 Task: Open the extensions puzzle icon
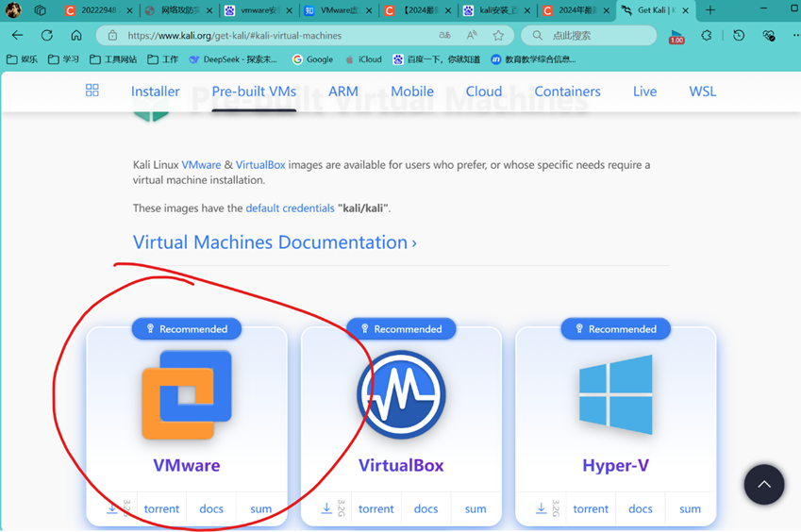pyautogui.click(x=707, y=35)
